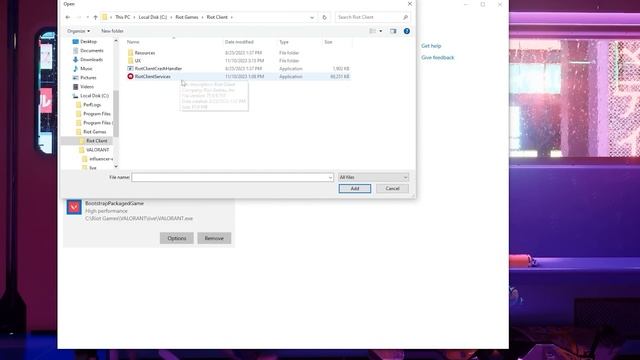Create a New folder

click(112, 31)
